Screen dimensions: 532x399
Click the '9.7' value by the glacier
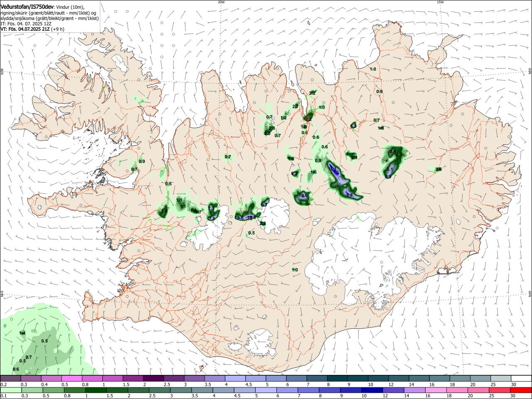click(264, 204)
